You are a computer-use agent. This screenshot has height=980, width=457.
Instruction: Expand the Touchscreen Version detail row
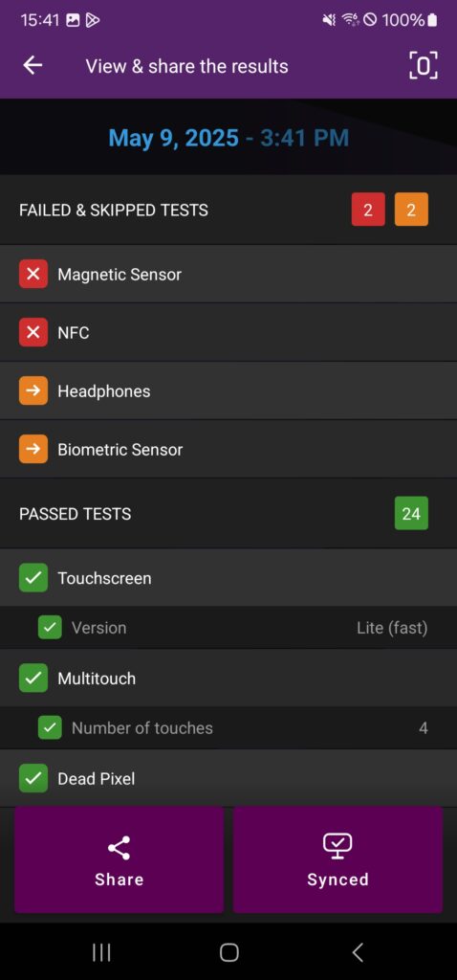(x=228, y=628)
